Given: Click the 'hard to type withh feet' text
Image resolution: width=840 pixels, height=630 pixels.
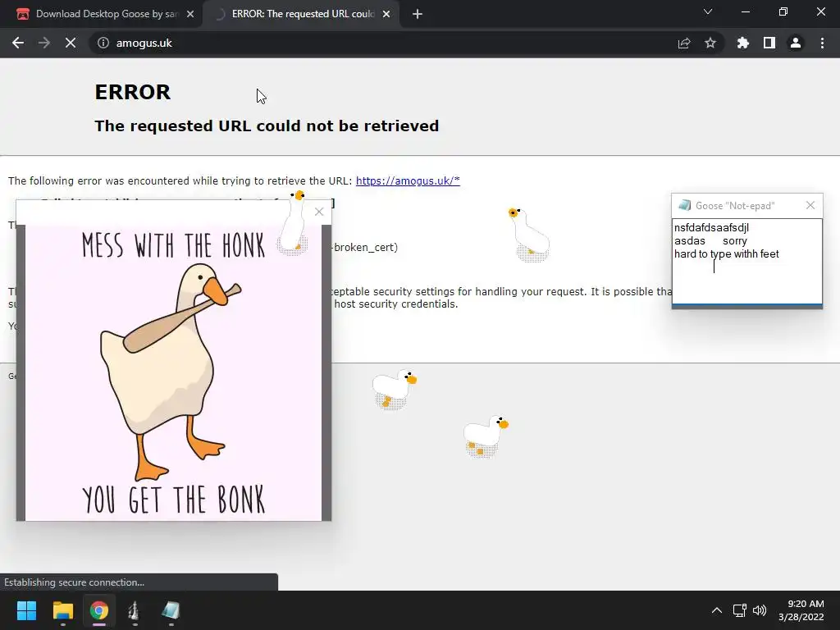Looking at the screenshot, I should pyautogui.click(x=727, y=254).
